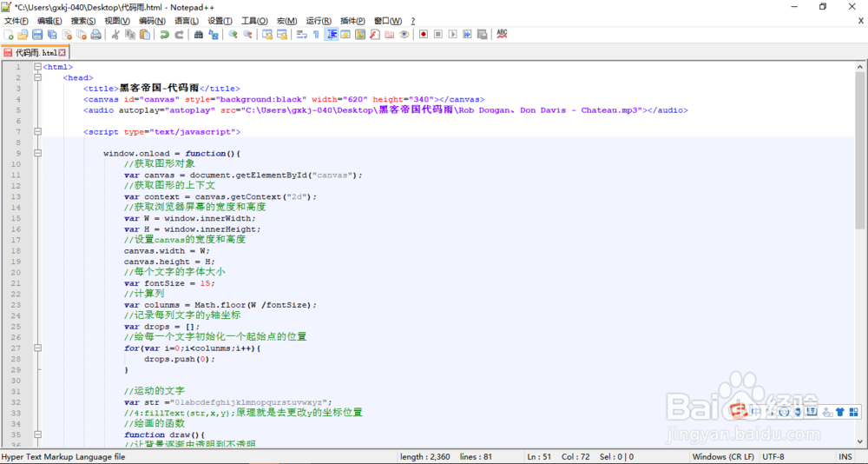The width and height of the screenshot is (868, 464).
Task: Open the 工具(O) menu
Action: pos(254,21)
